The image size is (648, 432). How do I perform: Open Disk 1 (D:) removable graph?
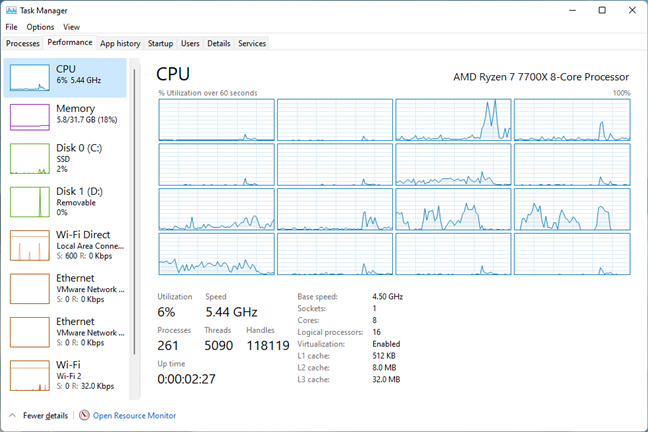(x=30, y=200)
